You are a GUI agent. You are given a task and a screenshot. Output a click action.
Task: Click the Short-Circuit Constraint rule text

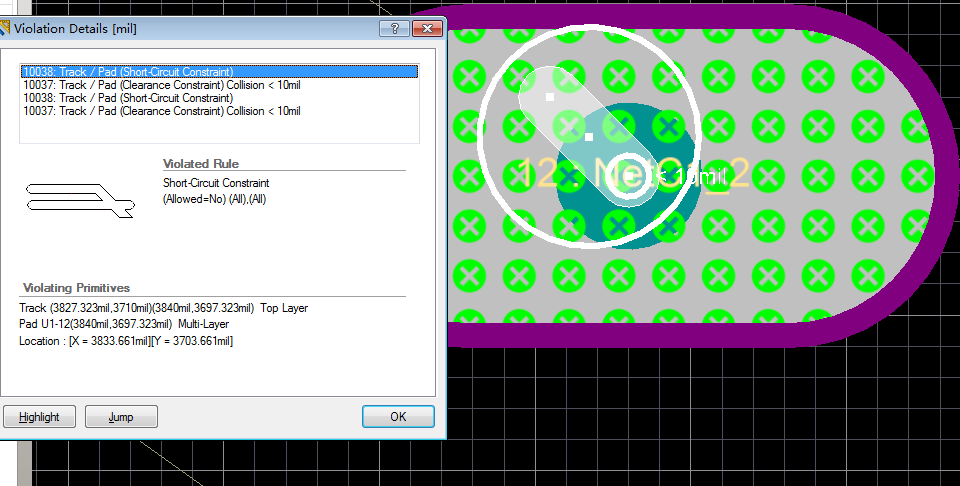[x=216, y=183]
